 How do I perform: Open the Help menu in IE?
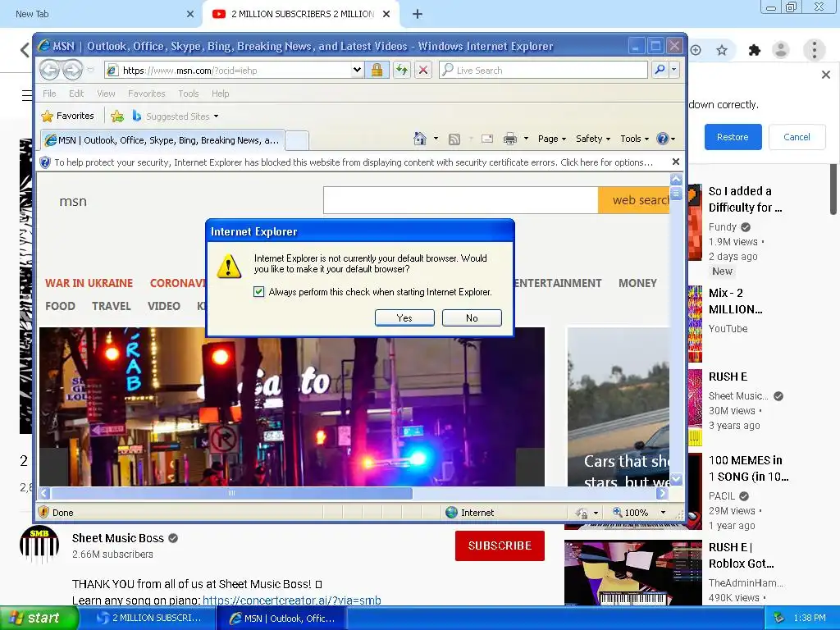(220, 94)
